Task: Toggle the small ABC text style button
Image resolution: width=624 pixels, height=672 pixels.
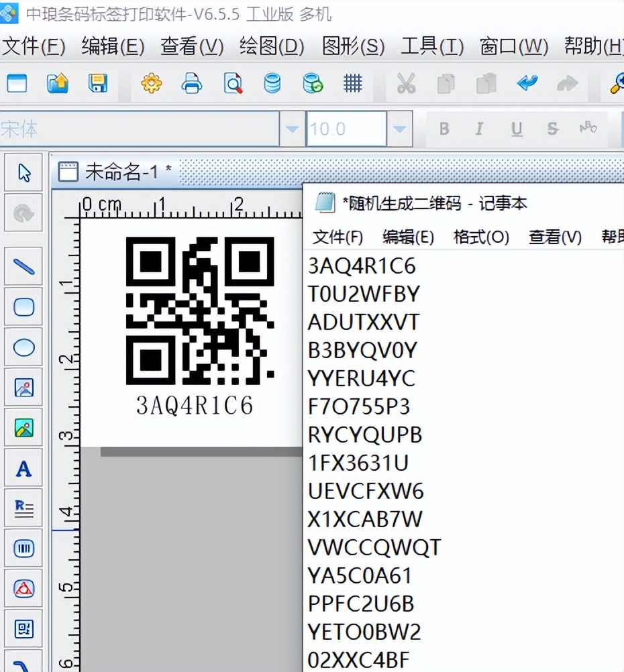Action: coord(588,127)
